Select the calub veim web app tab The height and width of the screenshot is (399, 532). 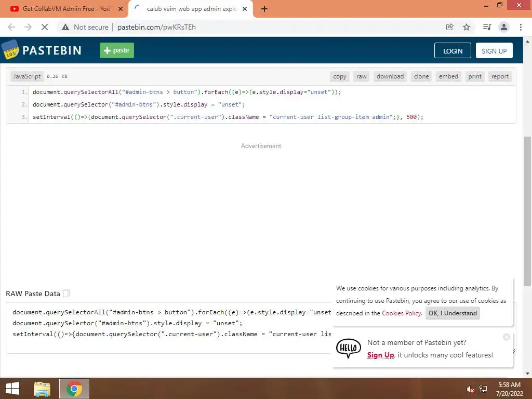(x=191, y=9)
